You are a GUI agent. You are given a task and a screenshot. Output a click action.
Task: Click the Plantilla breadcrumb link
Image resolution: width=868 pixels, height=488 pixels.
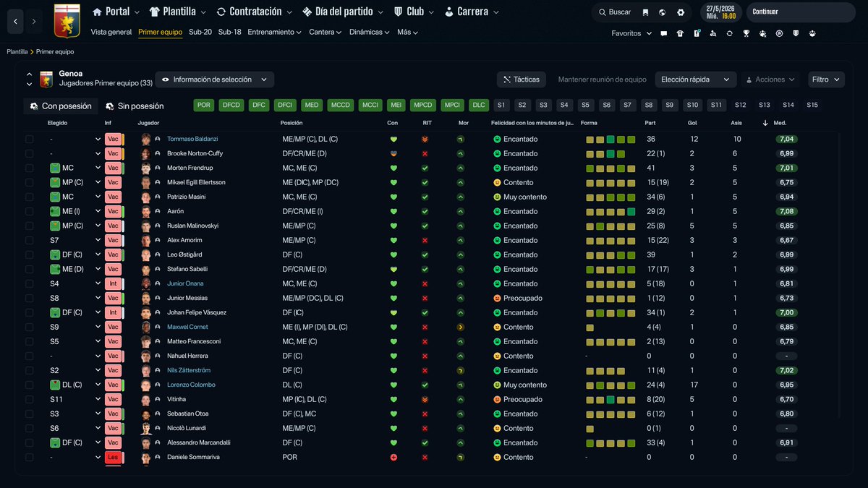tap(17, 52)
